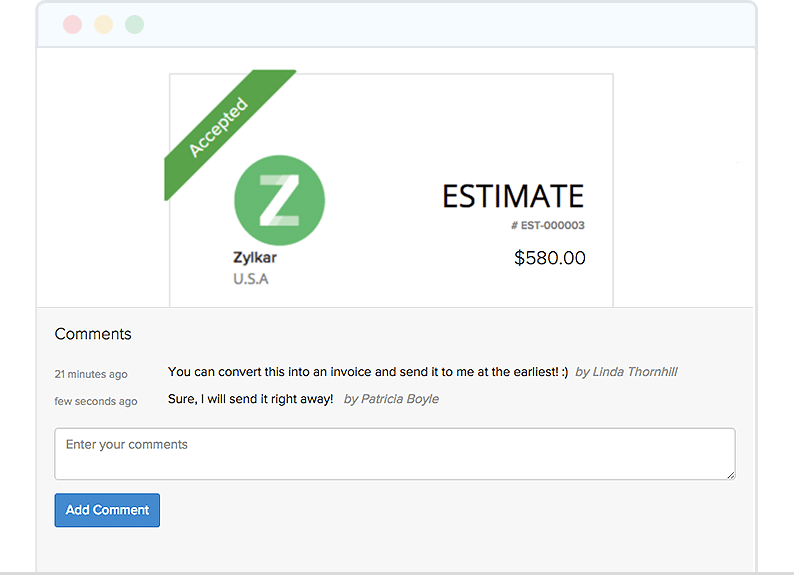Image resolution: width=794 pixels, height=575 pixels.
Task: Click the $580.00 estimate total
Action: (549, 258)
